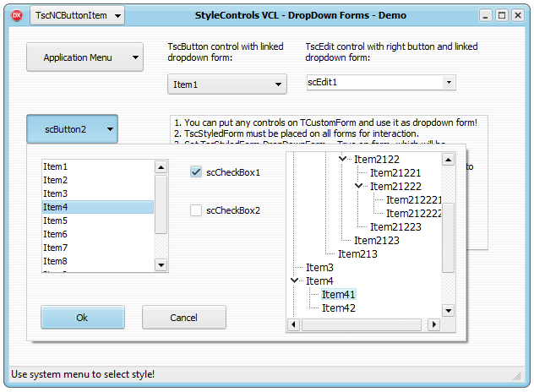
Task: Open the Application Menu dropdown button
Action: click(x=84, y=57)
